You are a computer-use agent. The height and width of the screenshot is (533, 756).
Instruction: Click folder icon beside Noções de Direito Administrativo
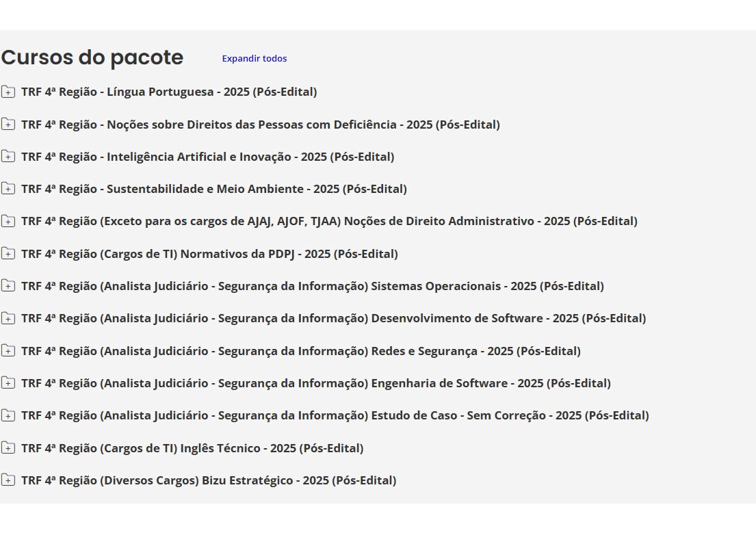pyautogui.click(x=8, y=221)
